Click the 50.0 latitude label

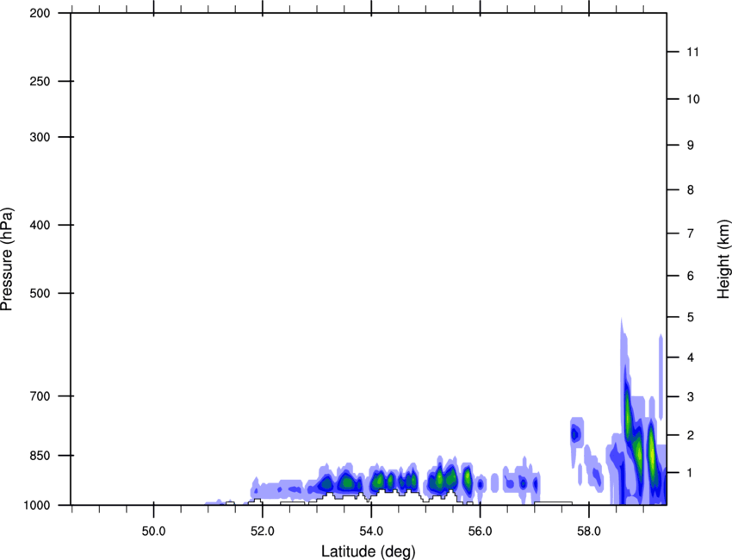(x=153, y=531)
